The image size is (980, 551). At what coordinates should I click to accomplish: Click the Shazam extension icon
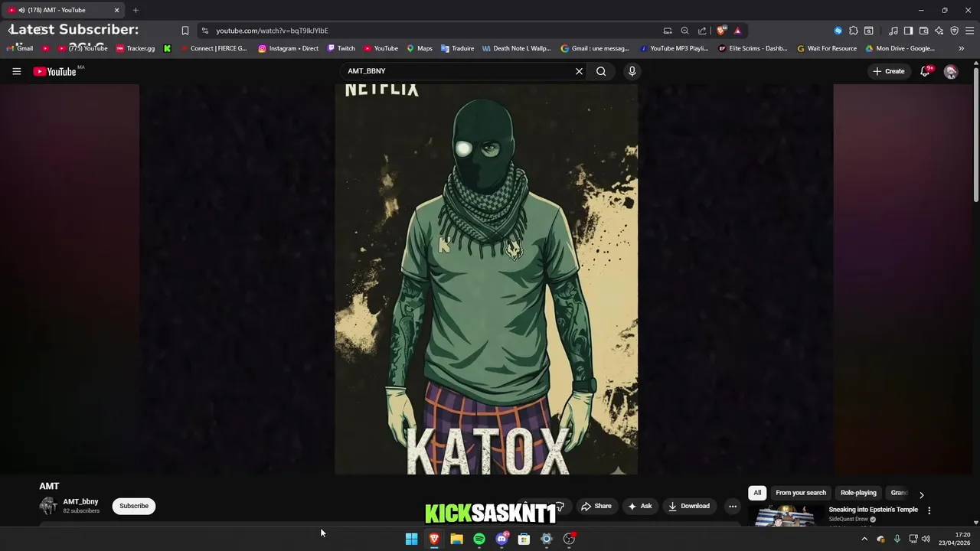[x=838, y=31]
